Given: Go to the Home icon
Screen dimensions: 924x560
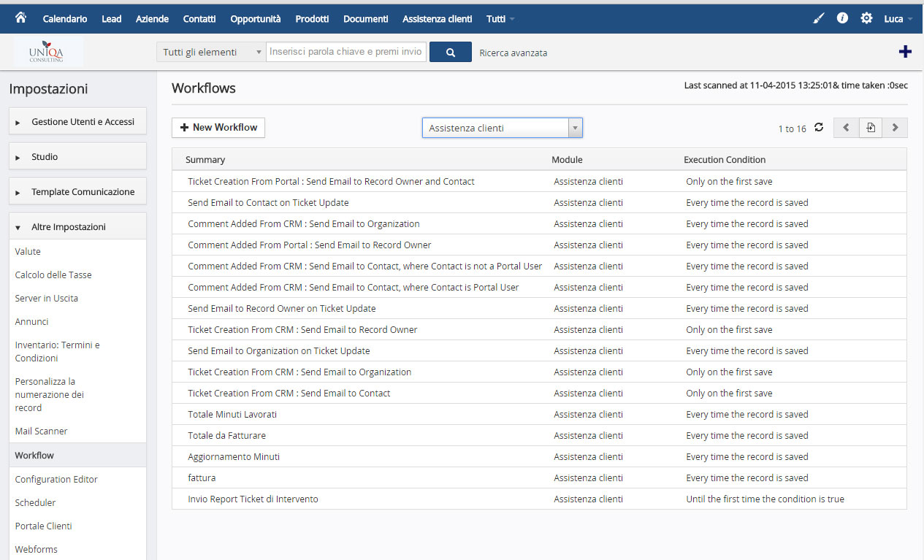Looking at the screenshot, I should click(x=20, y=18).
